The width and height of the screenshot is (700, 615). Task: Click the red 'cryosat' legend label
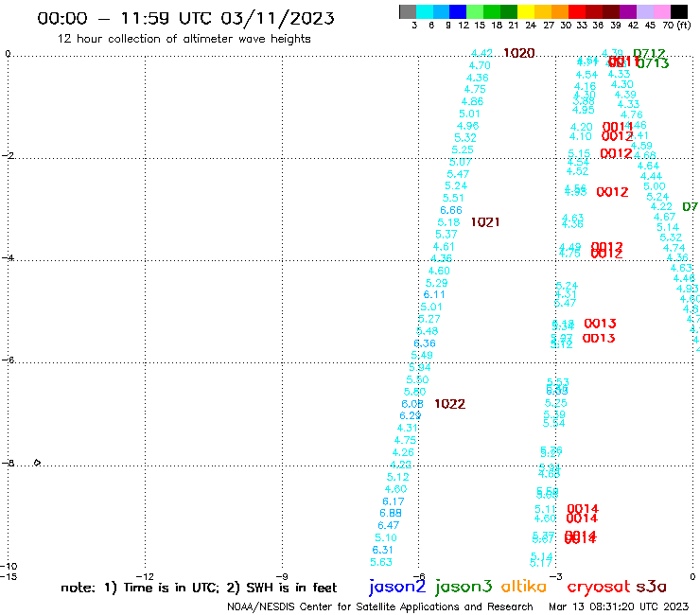[x=598, y=587]
